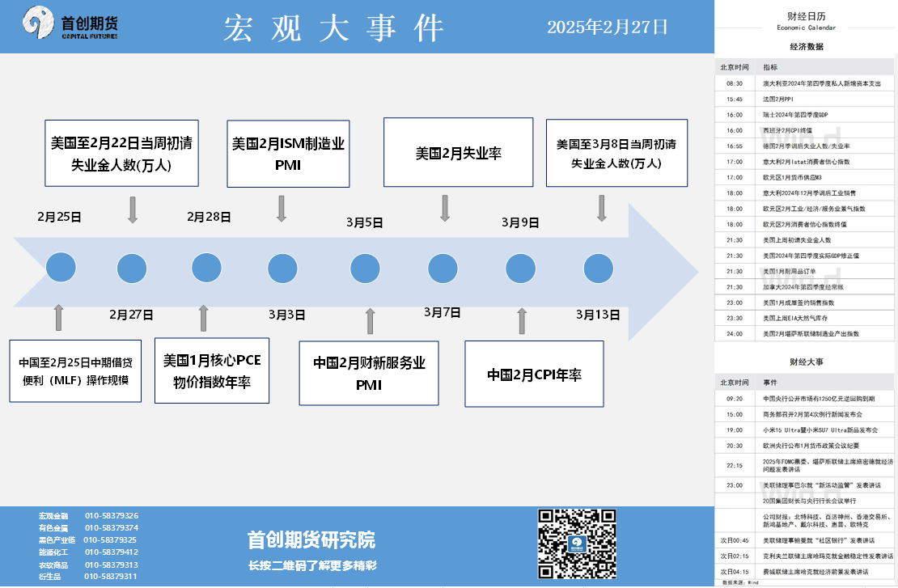This screenshot has width=898, height=588.
Task: Select the timeline dot for 3月5日
Action: coord(365,269)
